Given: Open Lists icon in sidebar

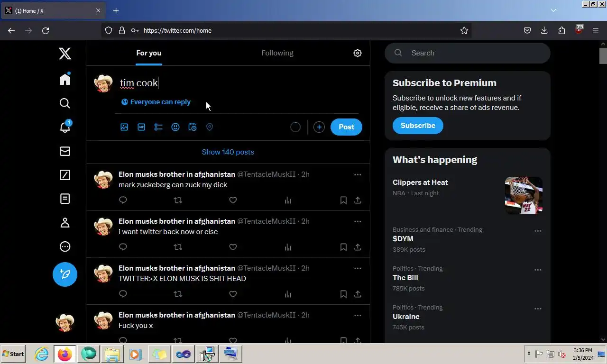Looking at the screenshot, I should (x=65, y=199).
